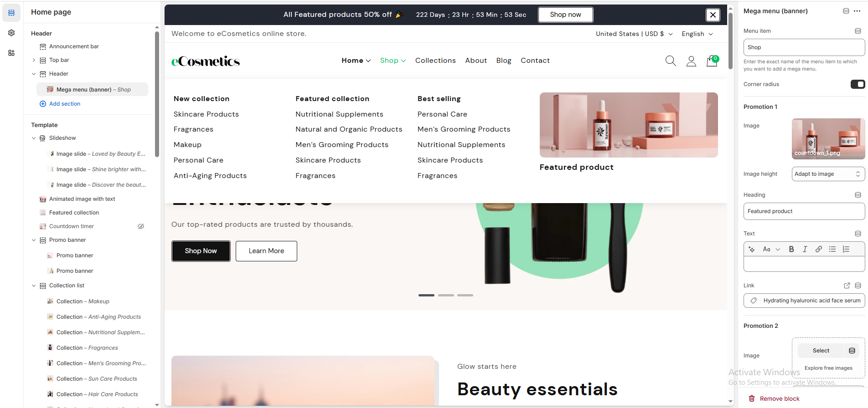Toggle the Corner radius switch
Viewport: 868px width, 408px height.
(858, 84)
